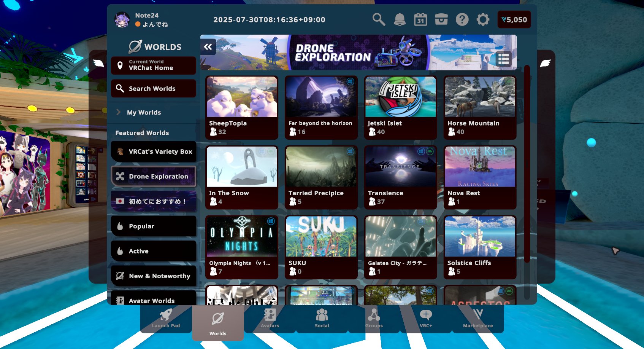
Task: Open In The Snow world
Action: 242,177
